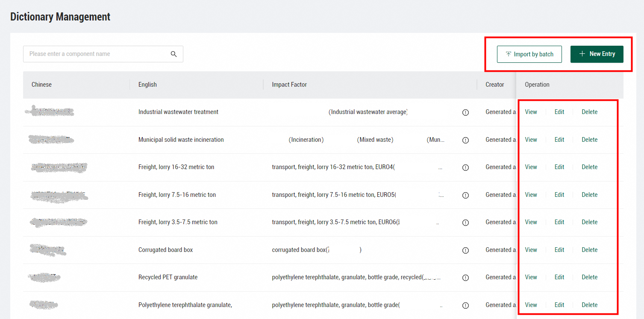Select the 'Corrugated board box' English cell
Screen dimensions: 644x319
click(166, 250)
